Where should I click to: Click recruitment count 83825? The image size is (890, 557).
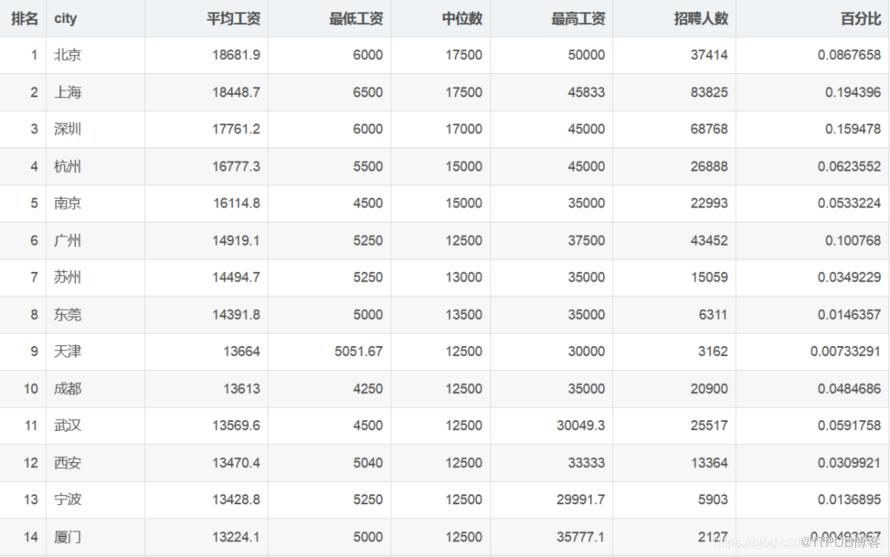tap(709, 92)
